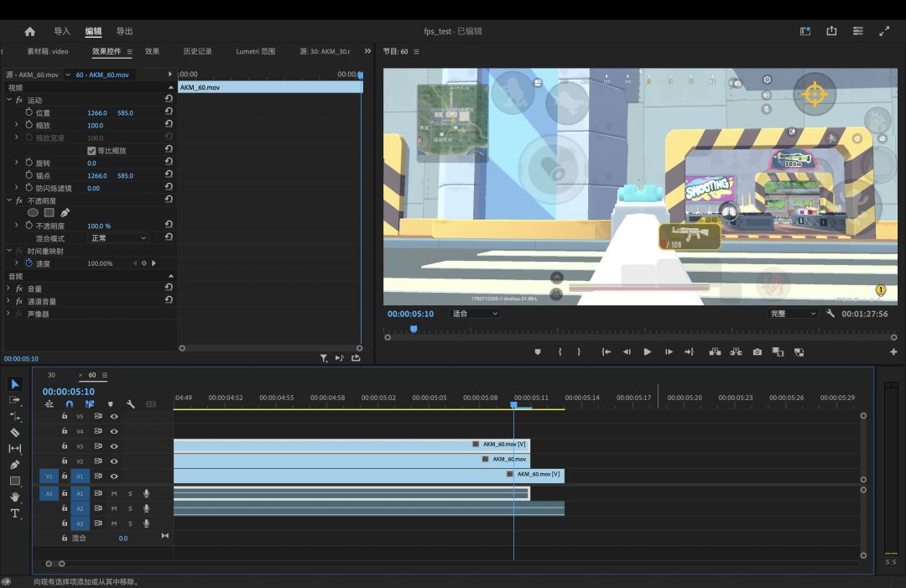Select the Pen tool in the toolbar
The width and height of the screenshot is (906, 588).
coord(14,465)
